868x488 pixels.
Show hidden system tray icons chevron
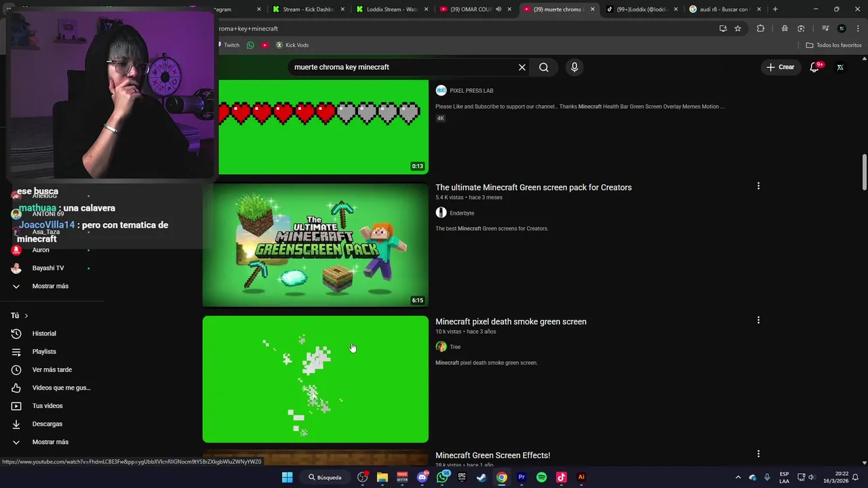(x=738, y=477)
